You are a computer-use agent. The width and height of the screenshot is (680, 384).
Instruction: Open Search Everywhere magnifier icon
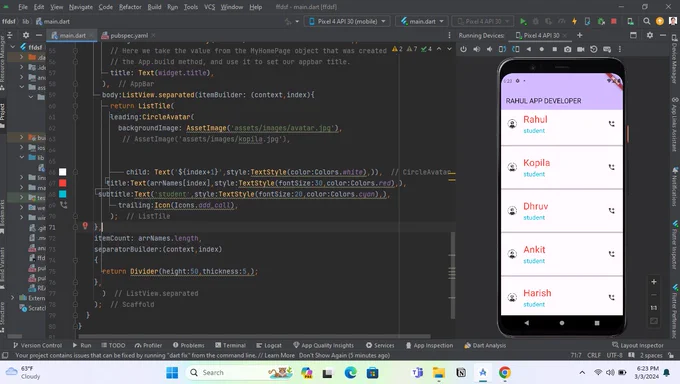(x=647, y=21)
